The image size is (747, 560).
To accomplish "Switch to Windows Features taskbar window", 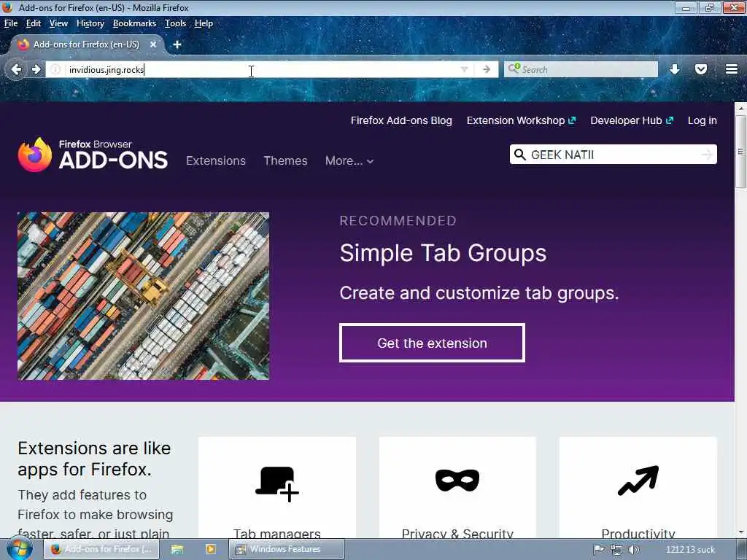I will click(x=287, y=549).
